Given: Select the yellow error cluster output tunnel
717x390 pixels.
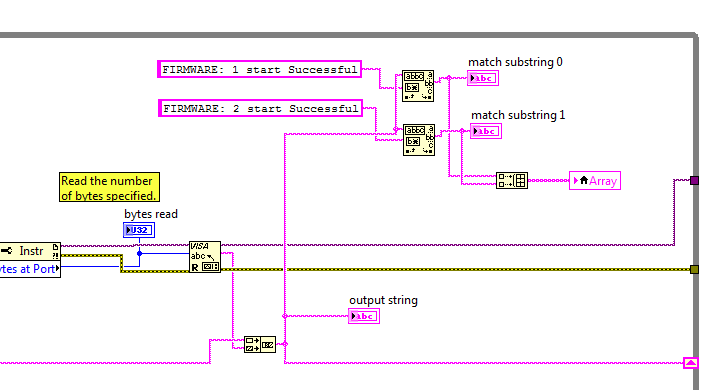Looking at the screenshot, I should (694, 270).
